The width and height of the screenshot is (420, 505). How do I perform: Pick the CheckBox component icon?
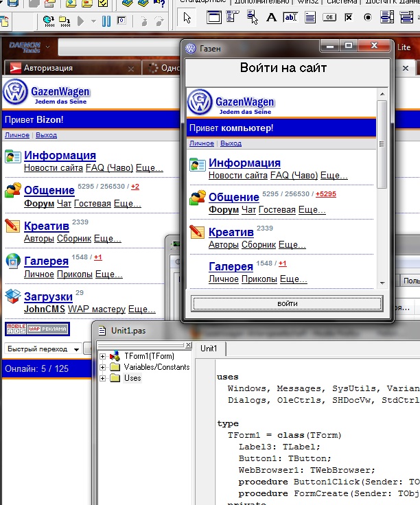point(348,17)
